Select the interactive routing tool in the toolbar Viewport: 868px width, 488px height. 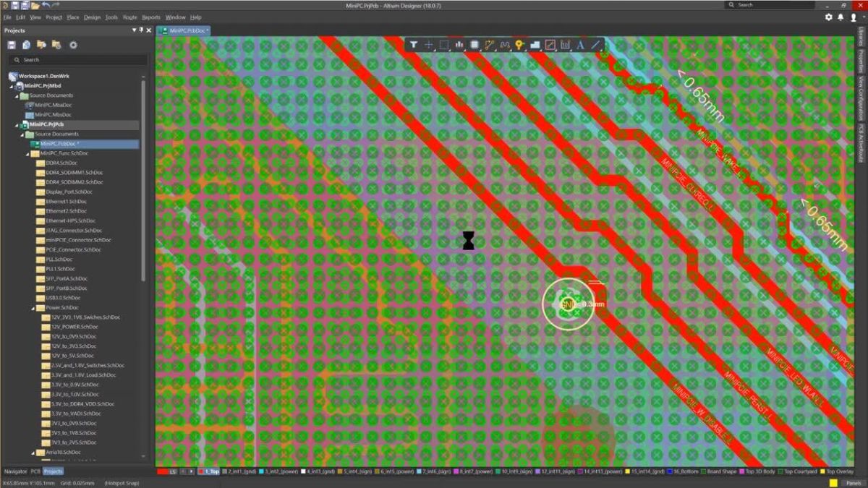(490, 44)
